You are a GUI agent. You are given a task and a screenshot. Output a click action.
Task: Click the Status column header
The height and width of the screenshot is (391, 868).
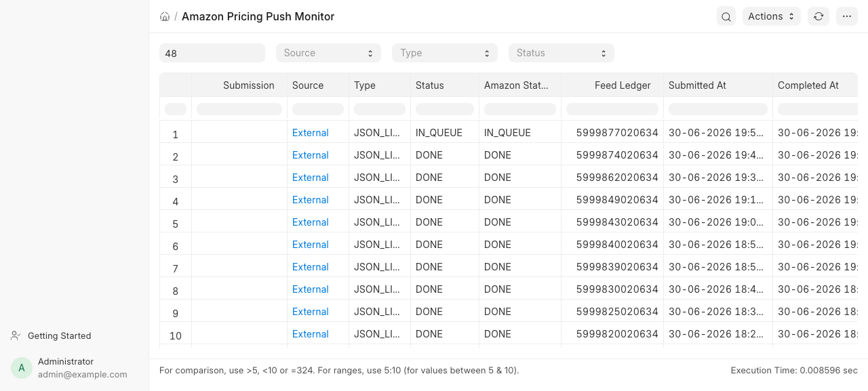point(445,85)
